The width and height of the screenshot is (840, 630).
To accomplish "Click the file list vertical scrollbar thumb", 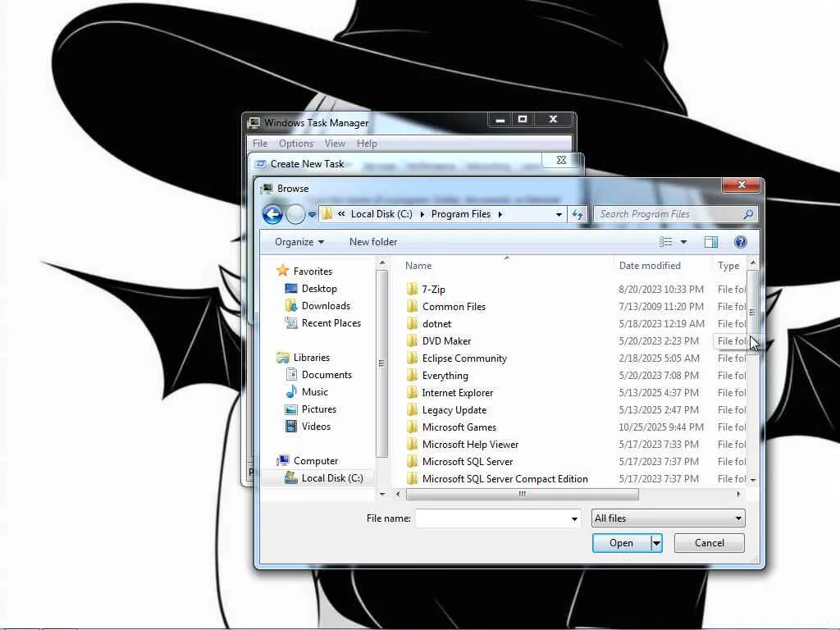I will [x=752, y=311].
